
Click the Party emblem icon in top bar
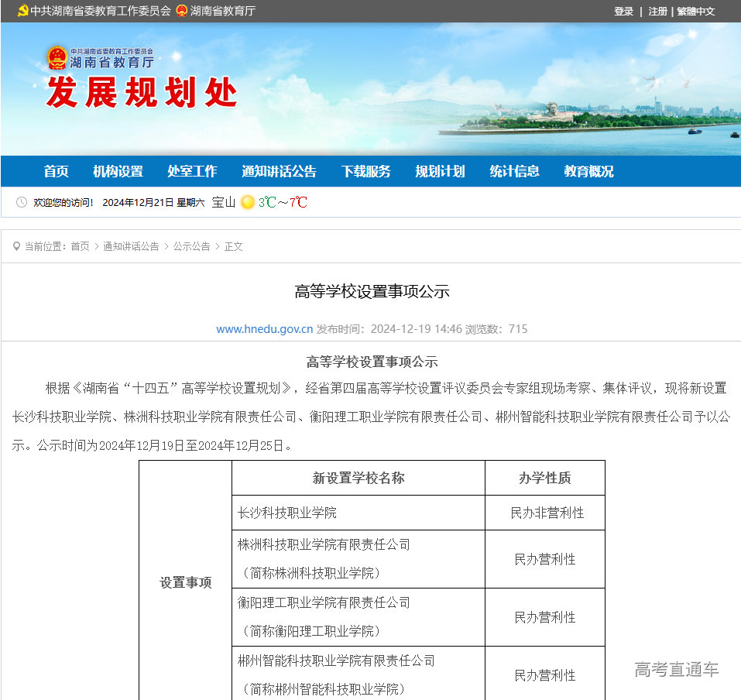(x=22, y=11)
